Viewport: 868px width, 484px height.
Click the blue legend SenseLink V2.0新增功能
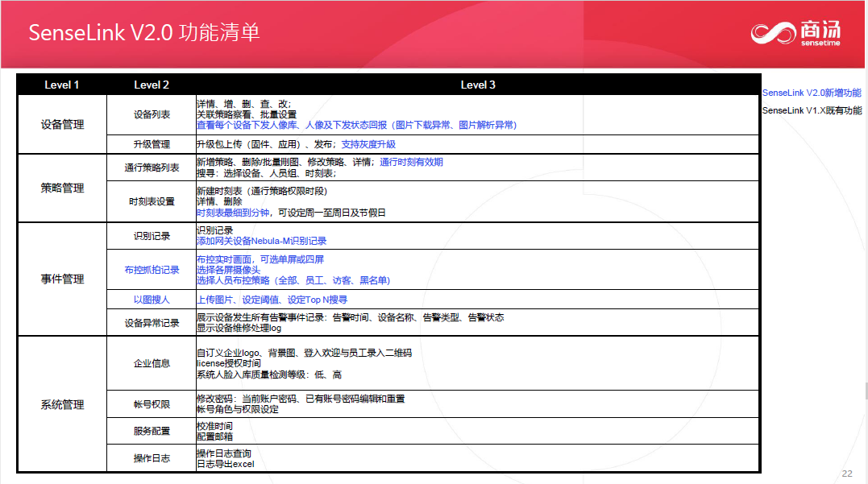pos(812,93)
